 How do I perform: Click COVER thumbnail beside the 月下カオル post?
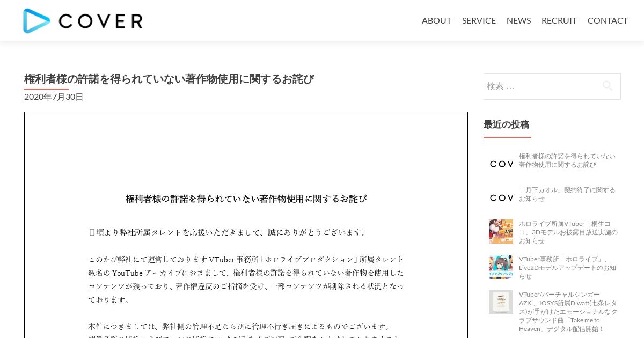(501, 197)
